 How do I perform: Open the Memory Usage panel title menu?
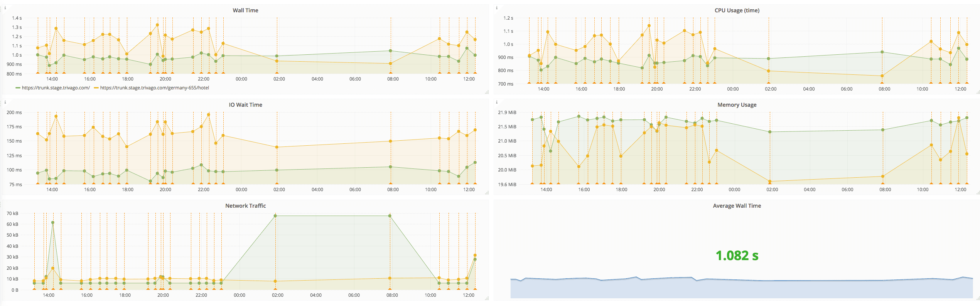coord(737,105)
